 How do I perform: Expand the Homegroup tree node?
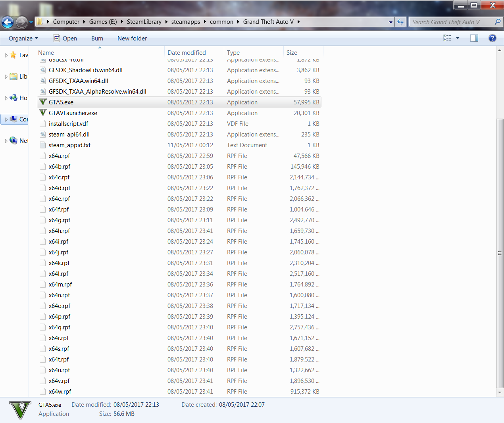tap(6, 98)
